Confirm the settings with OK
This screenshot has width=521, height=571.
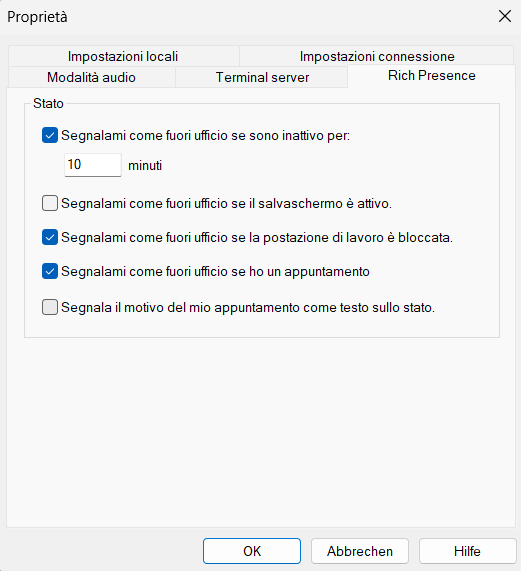pyautogui.click(x=252, y=551)
